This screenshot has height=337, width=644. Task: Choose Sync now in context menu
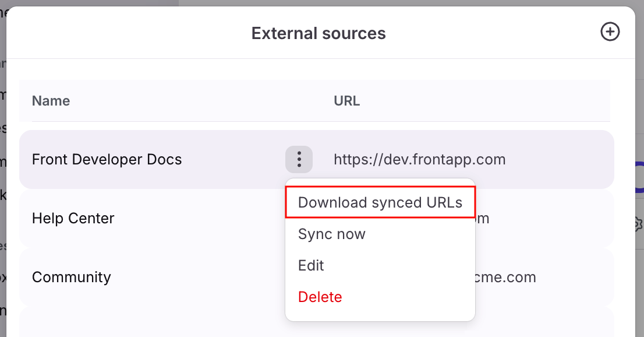click(x=332, y=234)
